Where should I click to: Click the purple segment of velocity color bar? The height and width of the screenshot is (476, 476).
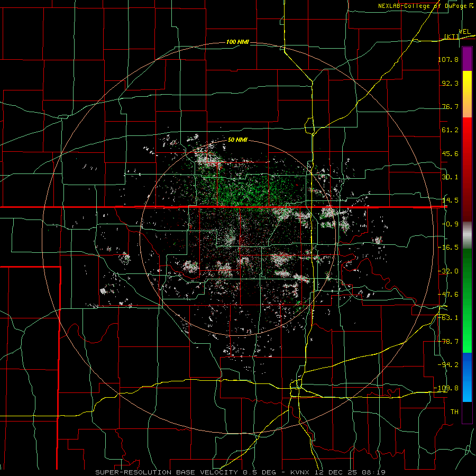point(467,59)
